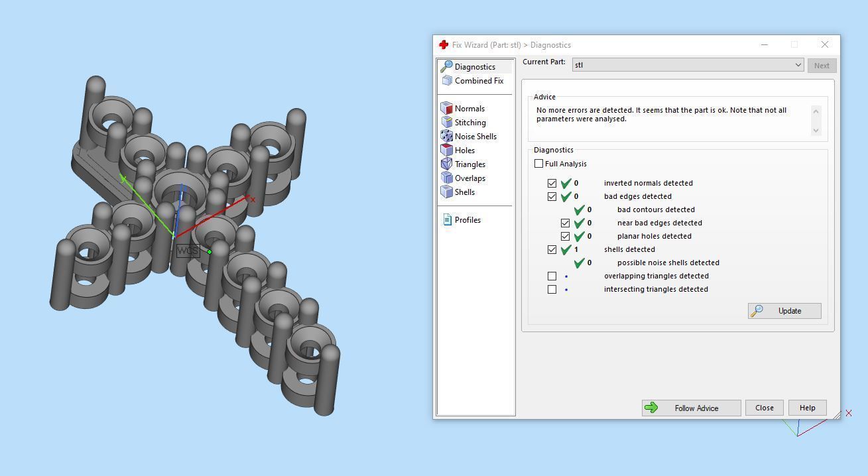Uncheck planar holes detected checkbox

pyautogui.click(x=565, y=236)
